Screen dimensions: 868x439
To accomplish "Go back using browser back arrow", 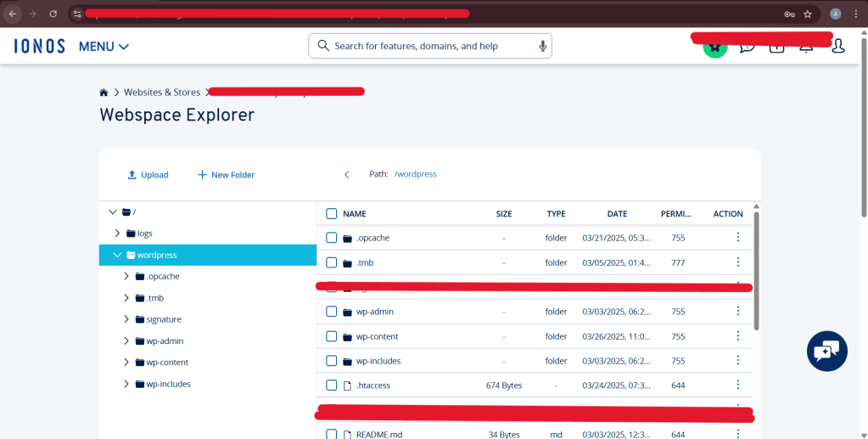I will pos(12,14).
